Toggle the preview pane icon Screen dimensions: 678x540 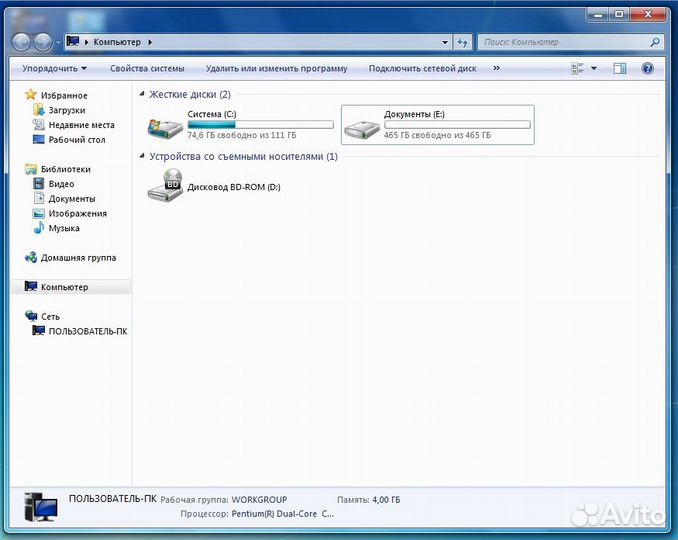620,68
